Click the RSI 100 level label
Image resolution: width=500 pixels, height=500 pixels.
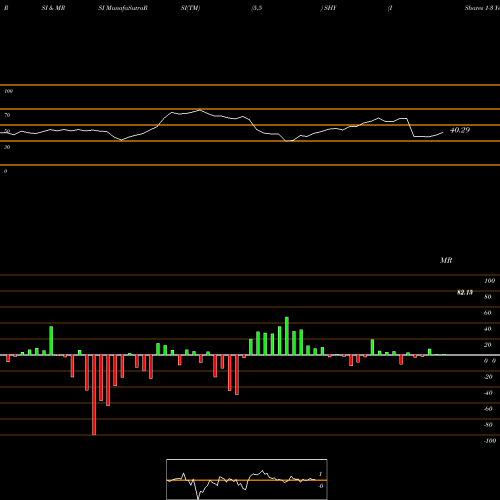tap(8, 91)
